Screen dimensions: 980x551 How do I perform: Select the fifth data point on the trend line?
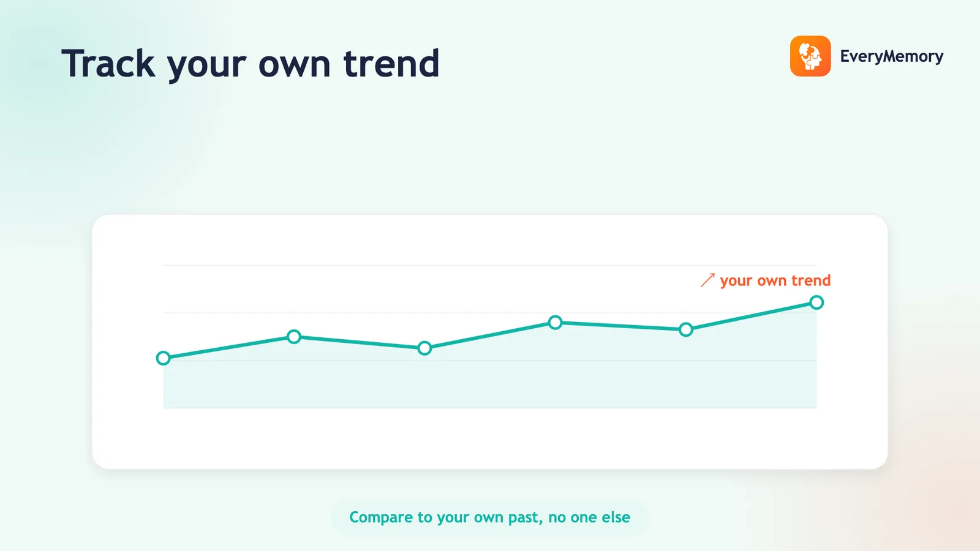coord(686,330)
